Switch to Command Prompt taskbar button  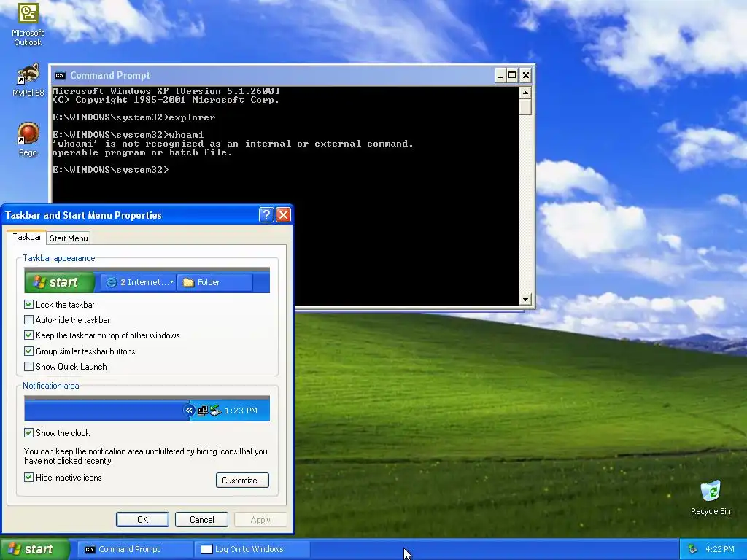tap(135, 549)
